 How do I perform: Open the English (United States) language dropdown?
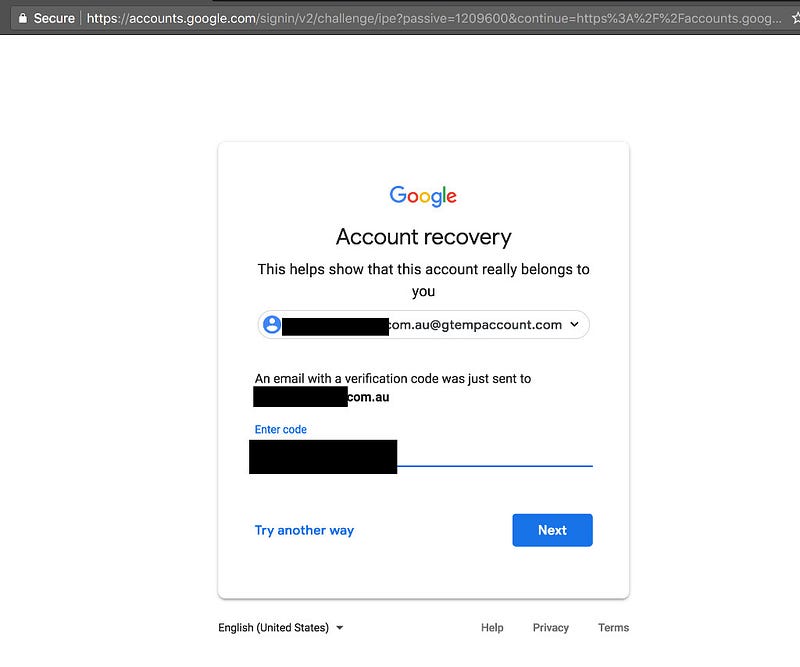[281, 627]
